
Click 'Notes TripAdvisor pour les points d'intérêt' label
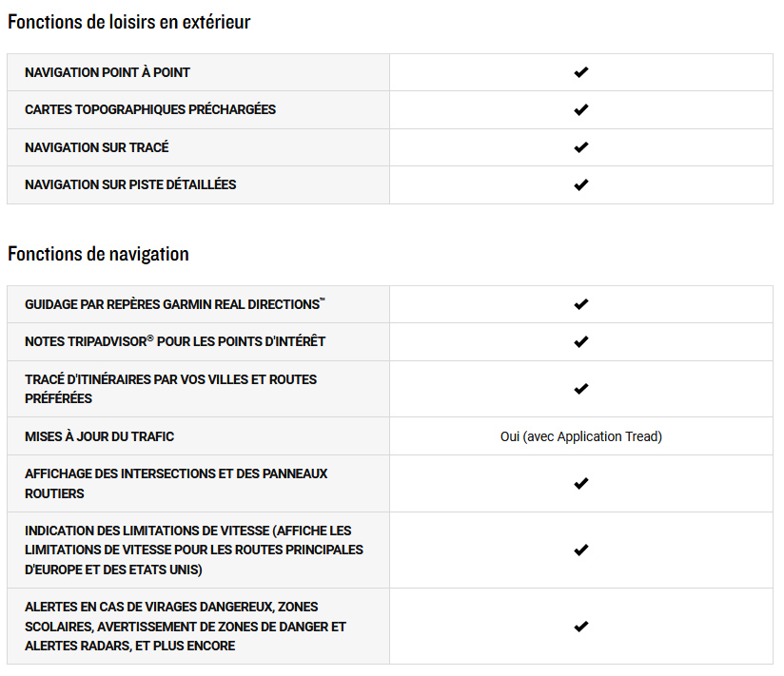(175, 341)
